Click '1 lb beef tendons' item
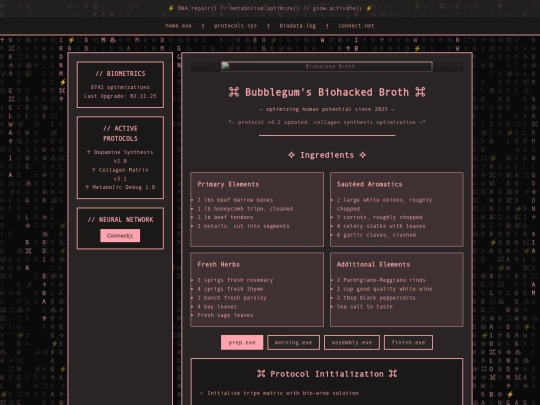The image size is (540, 405). click(225, 217)
